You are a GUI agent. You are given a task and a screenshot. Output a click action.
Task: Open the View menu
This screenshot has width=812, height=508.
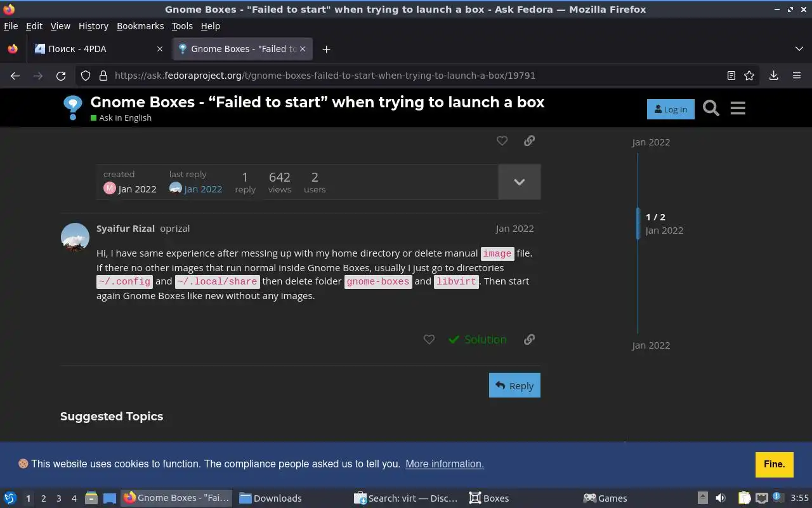(x=60, y=26)
